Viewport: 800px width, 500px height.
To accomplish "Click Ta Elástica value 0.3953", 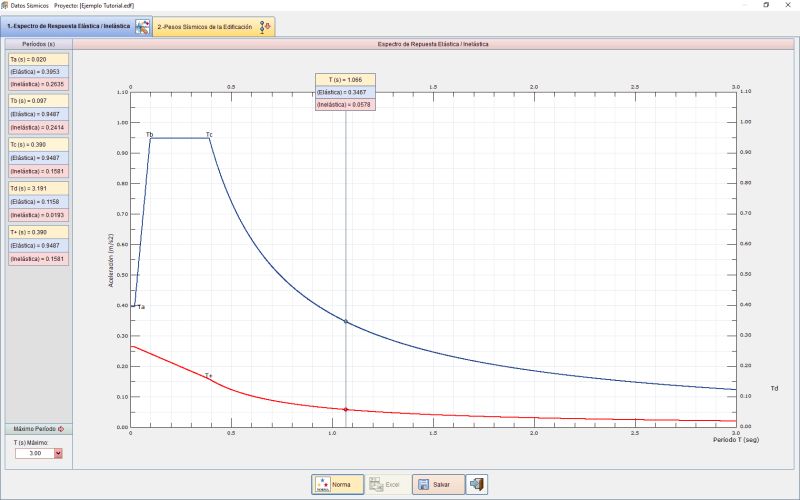I will click(39, 71).
